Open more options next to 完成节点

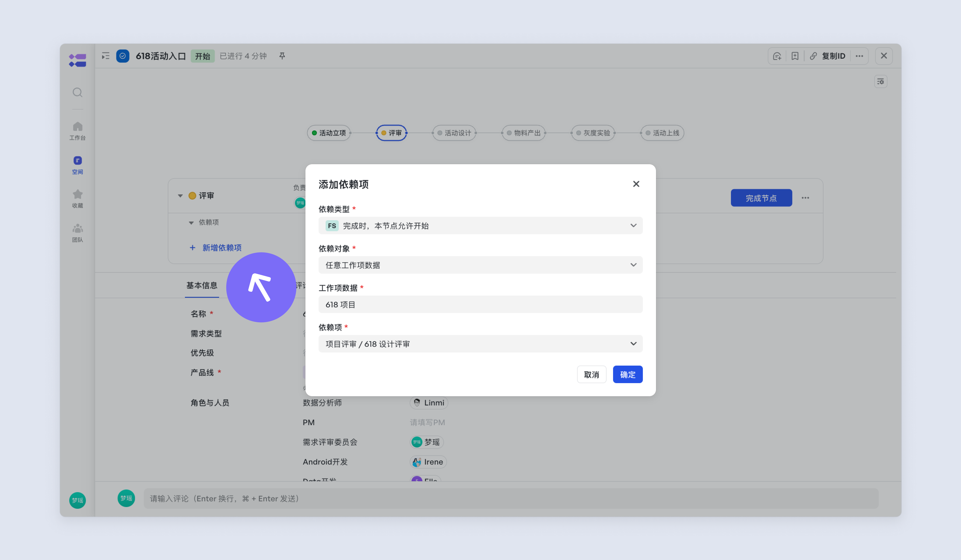click(805, 198)
